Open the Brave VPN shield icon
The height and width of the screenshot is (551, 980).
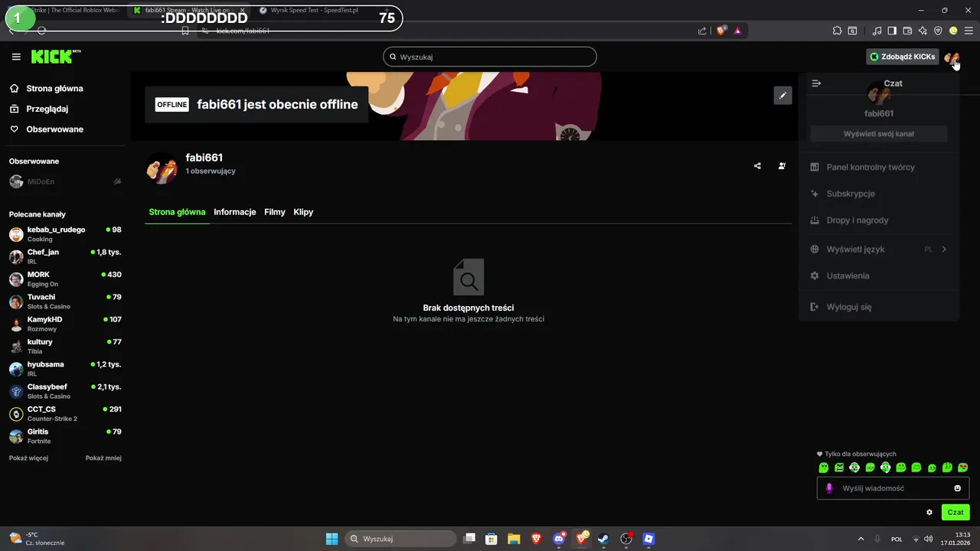point(938,31)
